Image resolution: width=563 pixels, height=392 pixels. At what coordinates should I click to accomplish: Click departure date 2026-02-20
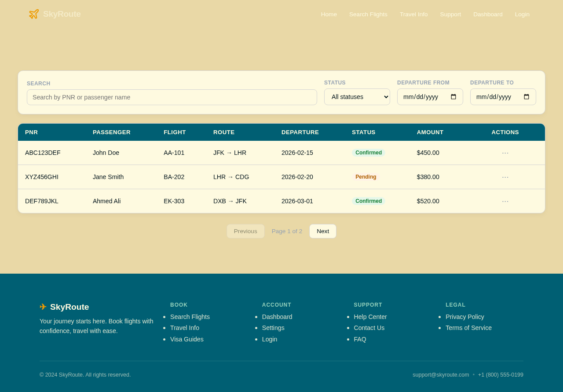[x=297, y=177]
